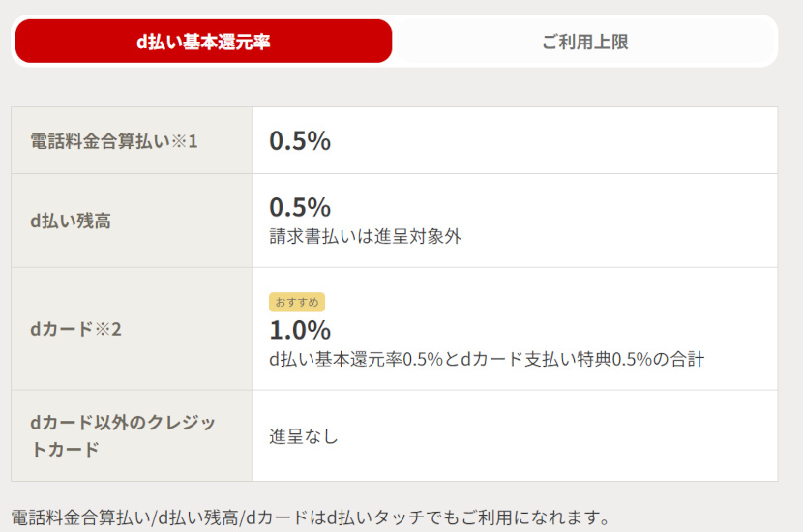Click 0.5% rate in d払い残高 row

tap(300, 207)
